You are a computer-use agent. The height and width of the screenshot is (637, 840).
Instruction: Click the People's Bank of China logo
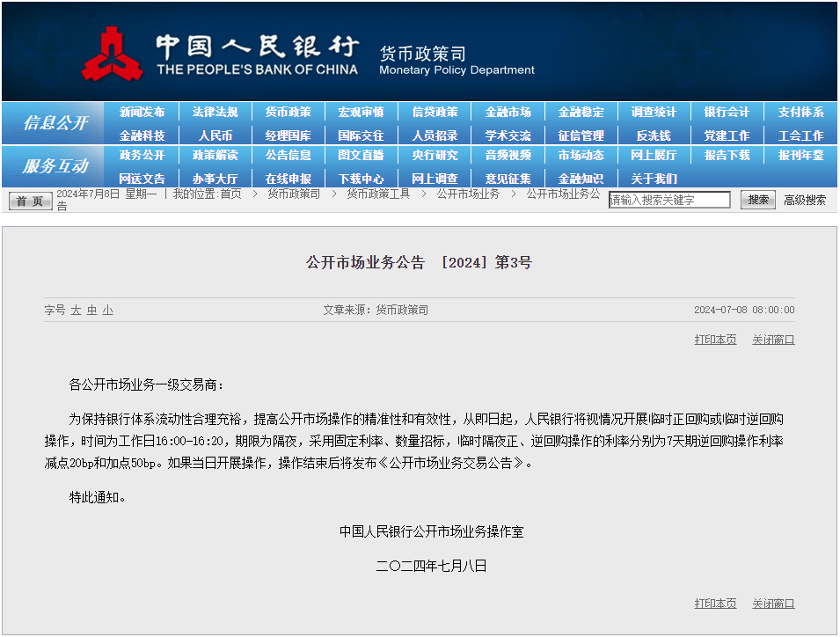click(x=112, y=55)
